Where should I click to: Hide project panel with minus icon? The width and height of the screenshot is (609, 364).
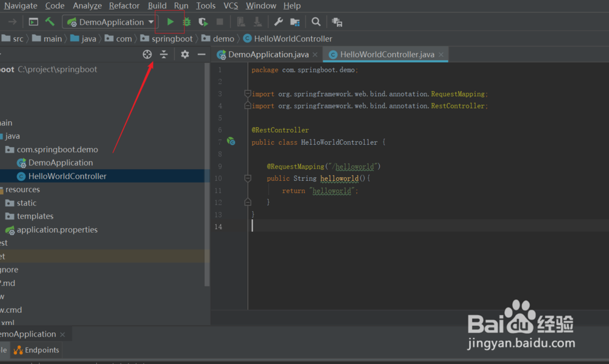tap(201, 54)
